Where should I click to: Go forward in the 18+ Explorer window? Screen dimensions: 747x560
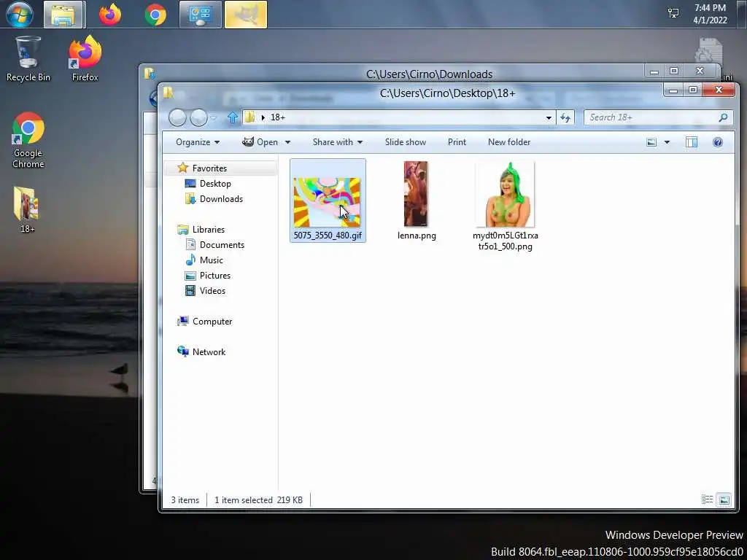(x=198, y=117)
